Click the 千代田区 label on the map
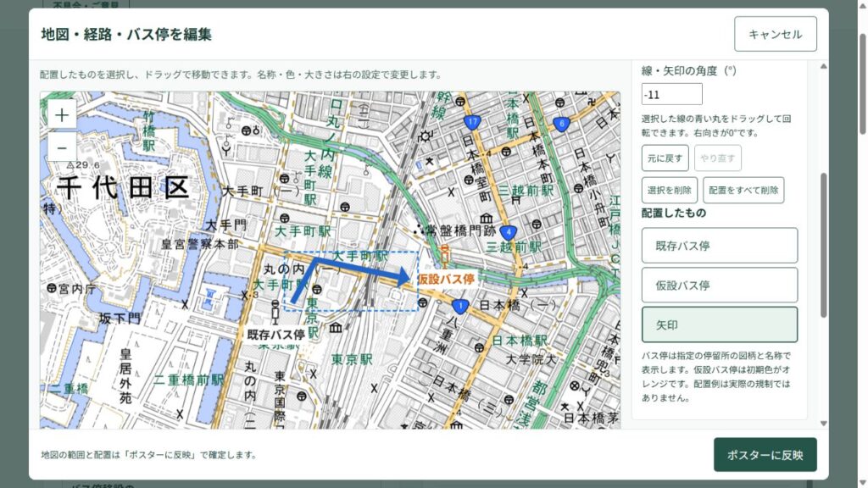 (123, 187)
